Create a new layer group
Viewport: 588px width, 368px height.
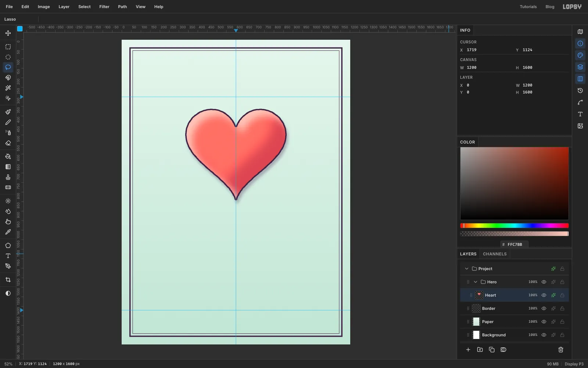coord(480,350)
